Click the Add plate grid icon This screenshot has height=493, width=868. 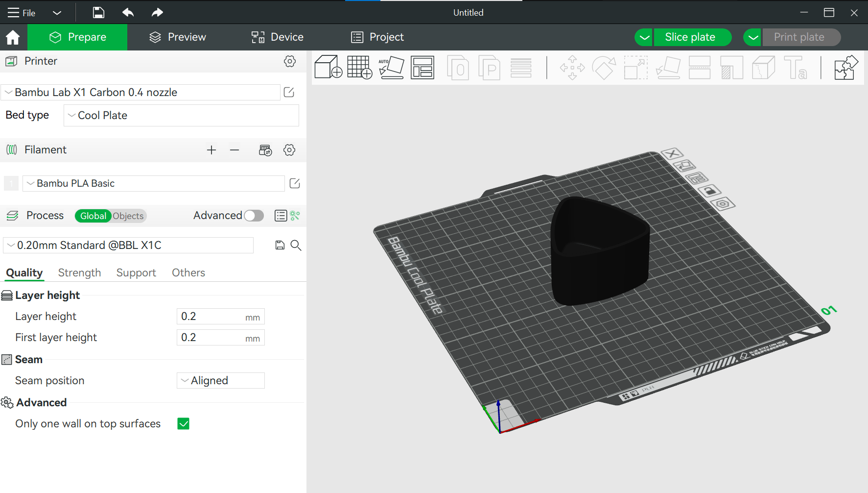(x=360, y=67)
